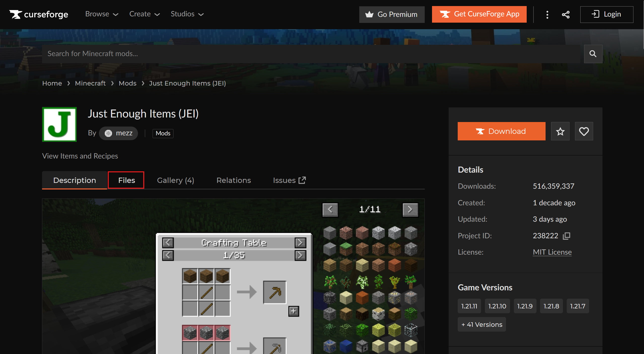Click the JEI mod logo thumbnail
644x354 pixels.
point(59,124)
